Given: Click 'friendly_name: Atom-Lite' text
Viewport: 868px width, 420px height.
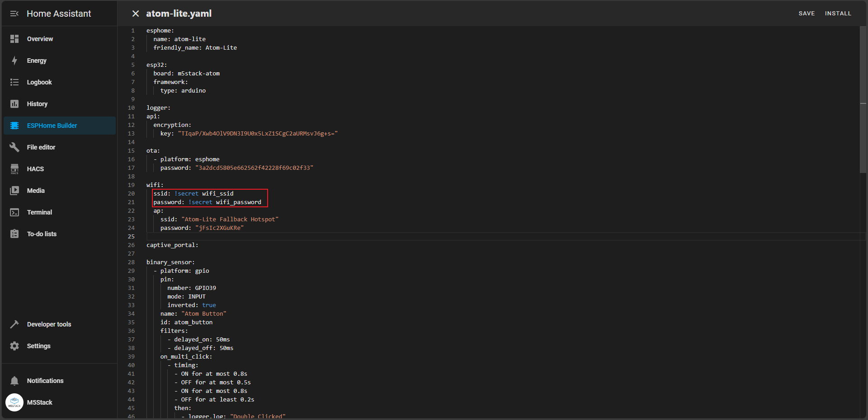Looking at the screenshot, I should coord(195,47).
